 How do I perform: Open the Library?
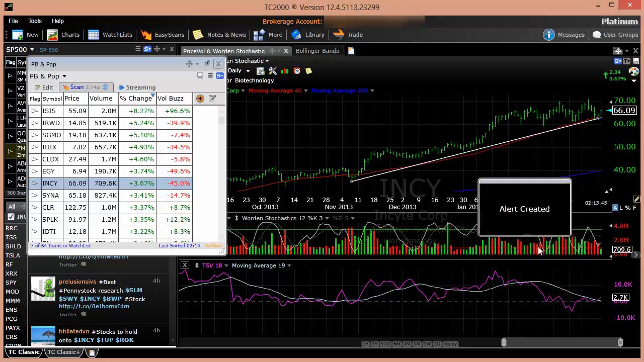308,35
